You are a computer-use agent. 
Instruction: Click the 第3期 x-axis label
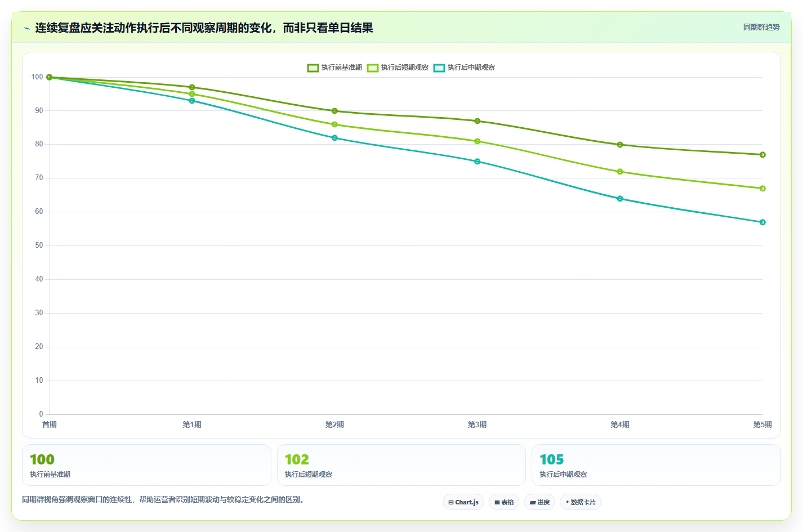coord(478,424)
